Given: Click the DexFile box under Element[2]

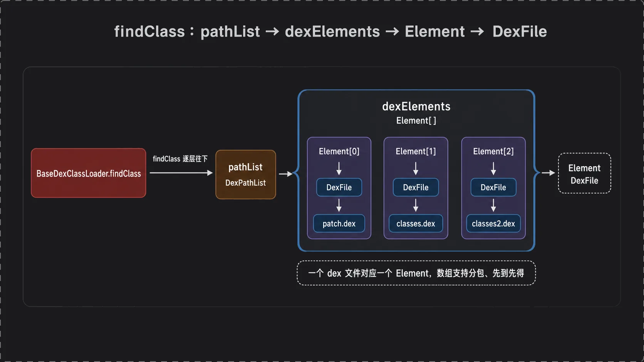Looking at the screenshot, I should [x=493, y=187].
